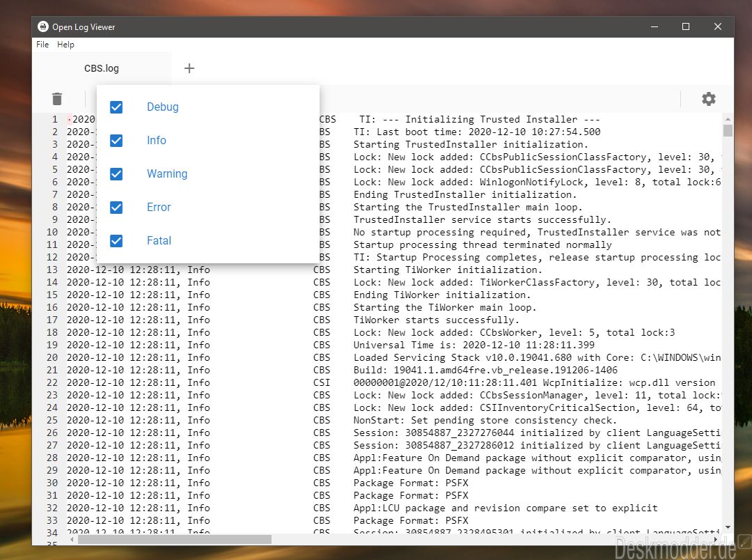Click the trash icon to clear the log
The image size is (752, 560).
click(x=57, y=99)
